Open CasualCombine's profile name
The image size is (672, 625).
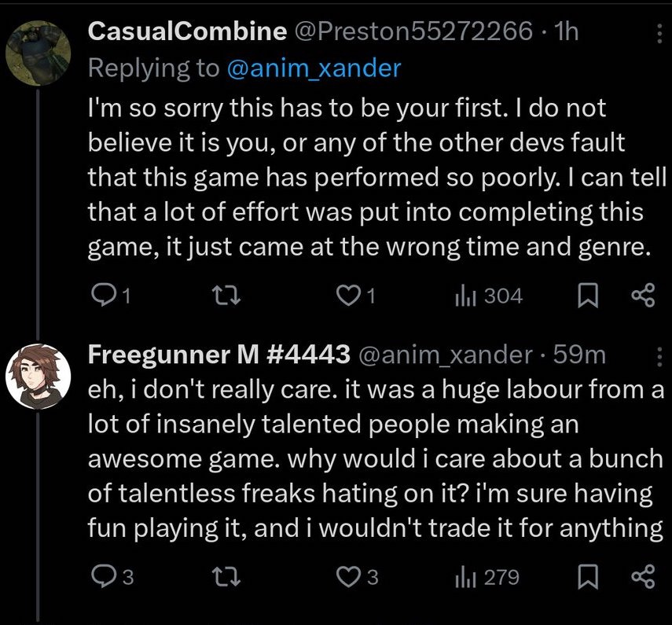pyautogui.click(x=187, y=31)
